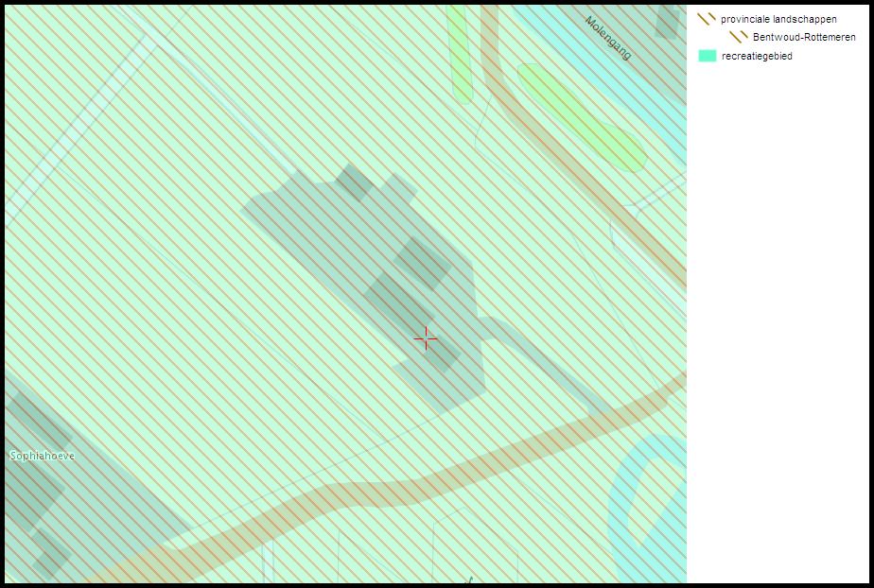Click the Sophiahoeve place label
Viewport: 874px width, 588px height.
click(43, 456)
